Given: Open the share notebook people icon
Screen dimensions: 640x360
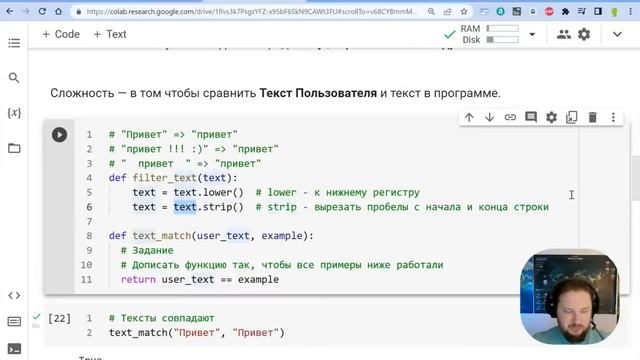Looking at the screenshot, I should pyautogui.click(x=564, y=35).
